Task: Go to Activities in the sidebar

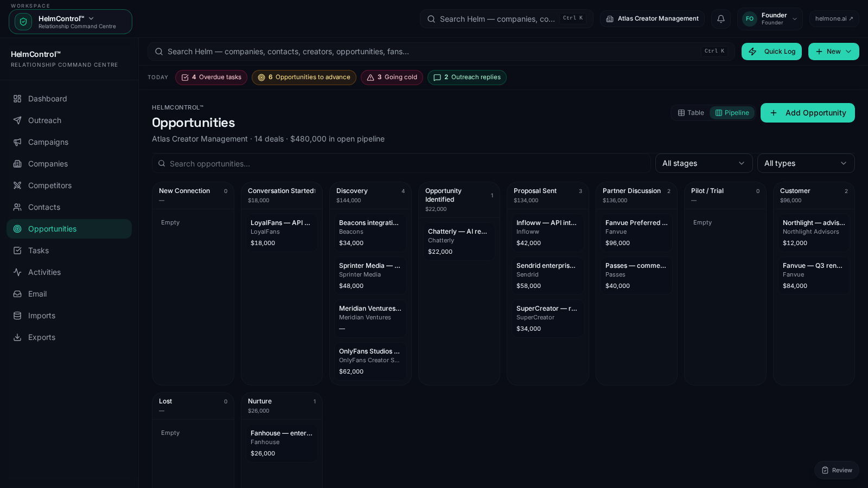Action: tap(69, 272)
